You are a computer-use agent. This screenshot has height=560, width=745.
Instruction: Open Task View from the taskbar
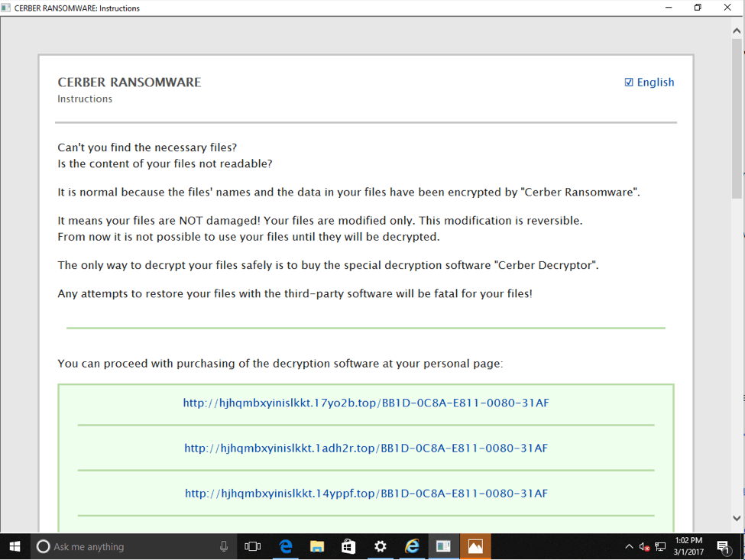click(x=253, y=547)
